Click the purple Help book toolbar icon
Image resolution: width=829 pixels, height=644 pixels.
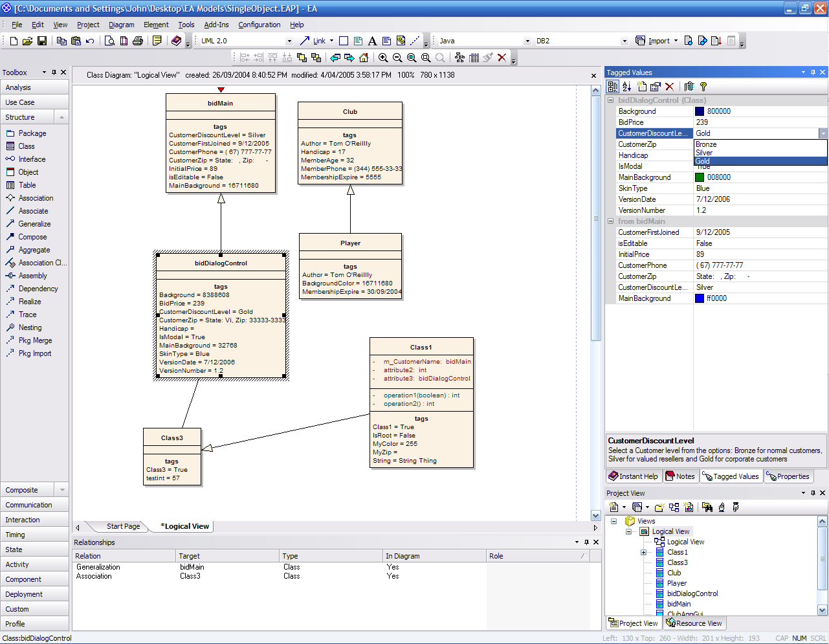(x=176, y=41)
